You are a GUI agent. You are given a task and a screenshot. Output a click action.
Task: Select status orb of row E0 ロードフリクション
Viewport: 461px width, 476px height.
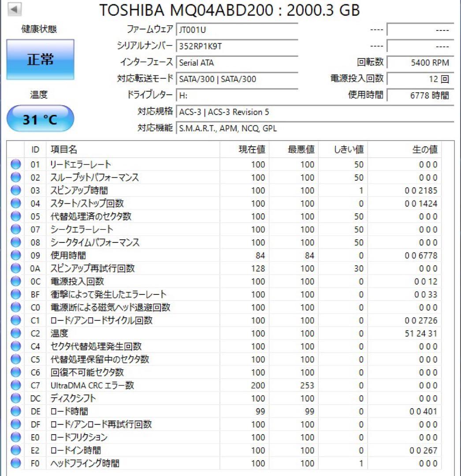[16, 437]
